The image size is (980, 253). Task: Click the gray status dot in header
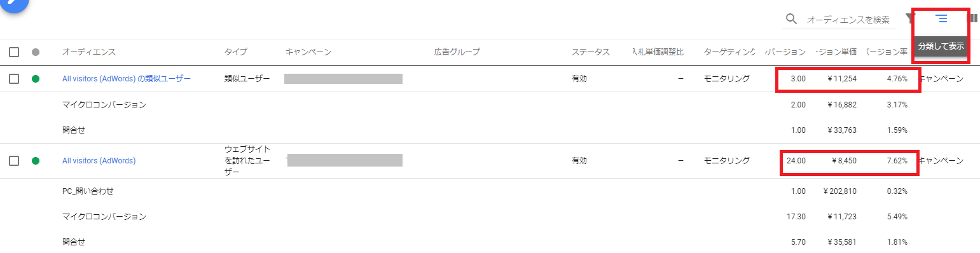[x=36, y=52]
